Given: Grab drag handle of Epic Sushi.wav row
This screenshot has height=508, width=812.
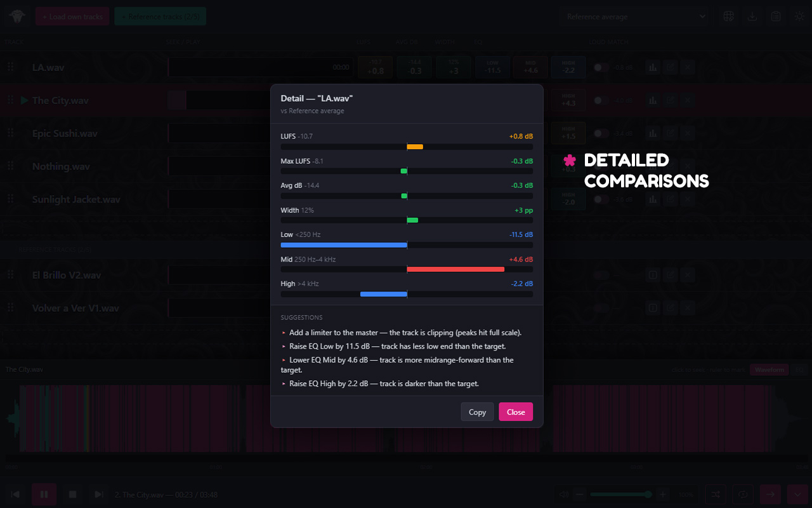Looking at the screenshot, I should click(10, 133).
